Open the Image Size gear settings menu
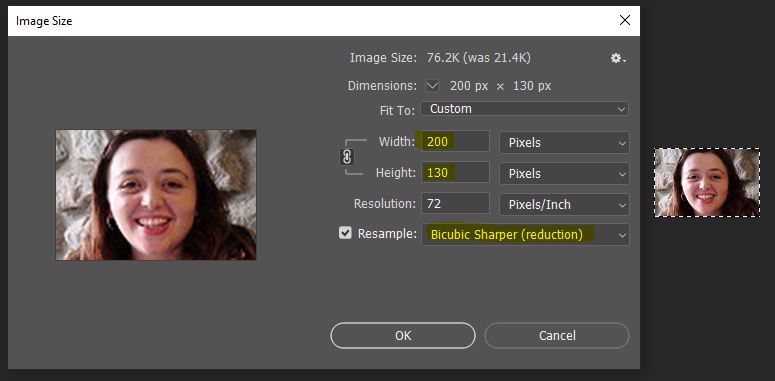 click(x=618, y=58)
